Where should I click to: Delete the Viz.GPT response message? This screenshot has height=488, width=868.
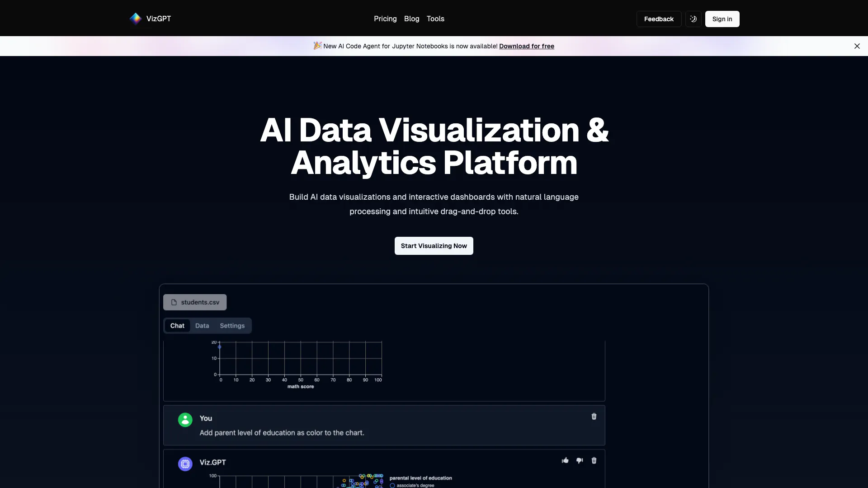click(594, 460)
